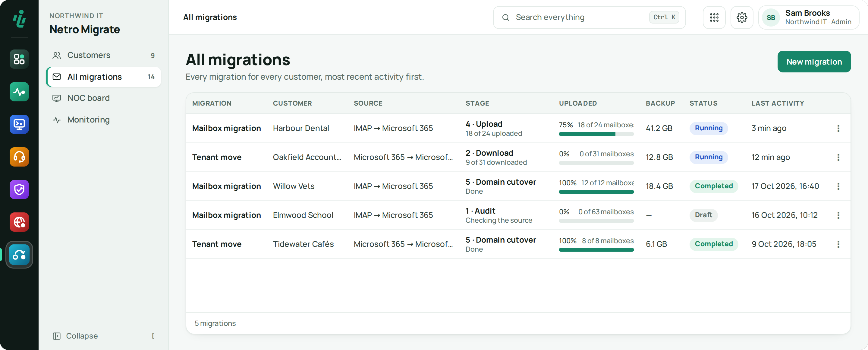Click '1 · Audit' stage cell
This screenshot has width=868, height=350.
click(x=499, y=215)
